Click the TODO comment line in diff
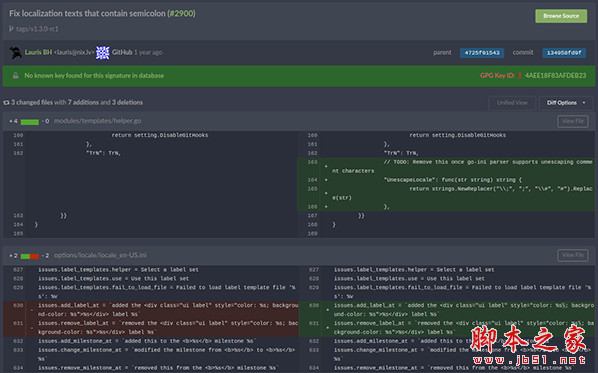The height and width of the screenshot is (373, 598). (462, 167)
